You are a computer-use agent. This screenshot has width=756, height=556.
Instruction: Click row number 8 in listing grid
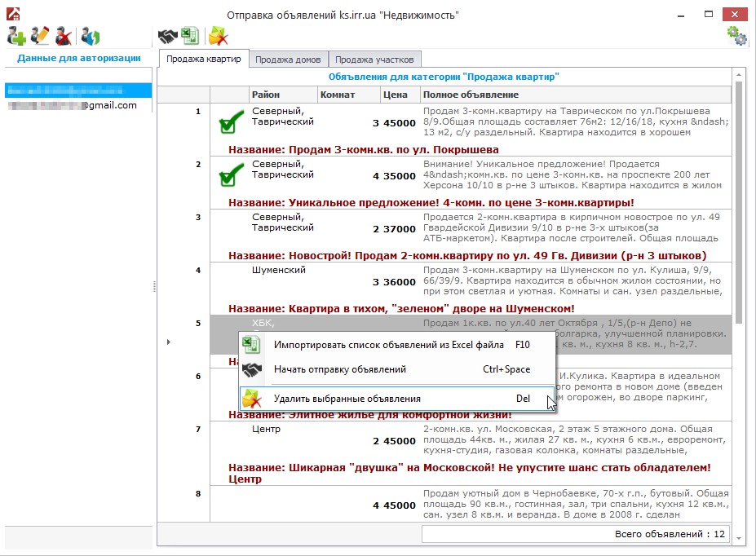pos(198,494)
